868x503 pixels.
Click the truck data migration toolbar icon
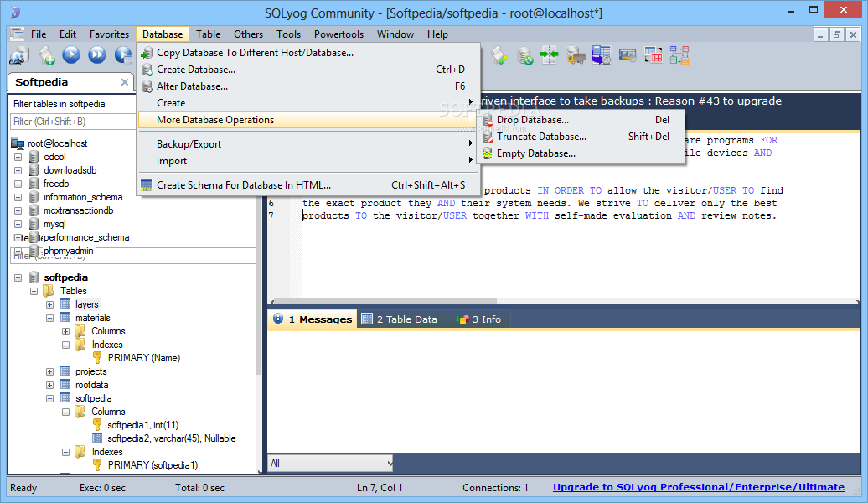575,55
